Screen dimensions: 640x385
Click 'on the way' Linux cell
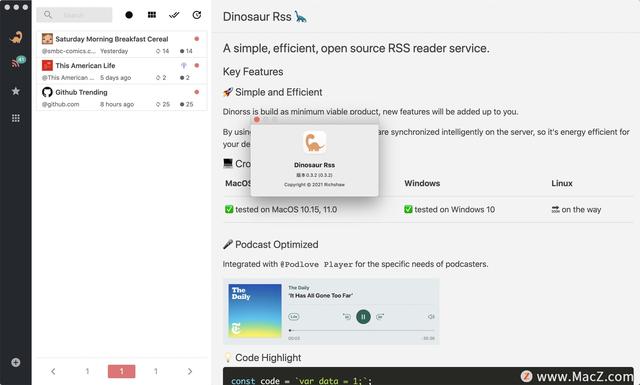click(576, 209)
